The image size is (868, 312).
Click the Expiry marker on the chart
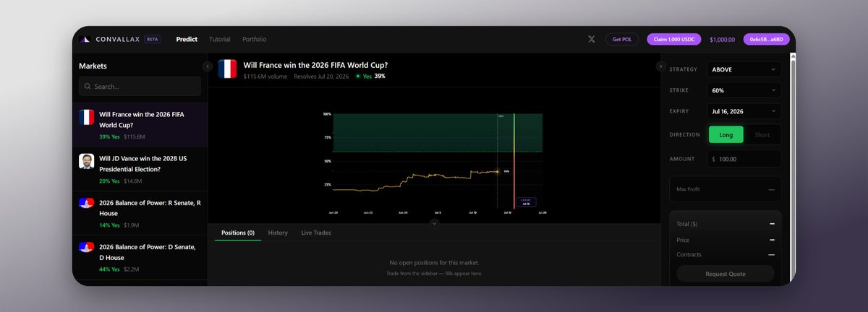click(526, 201)
